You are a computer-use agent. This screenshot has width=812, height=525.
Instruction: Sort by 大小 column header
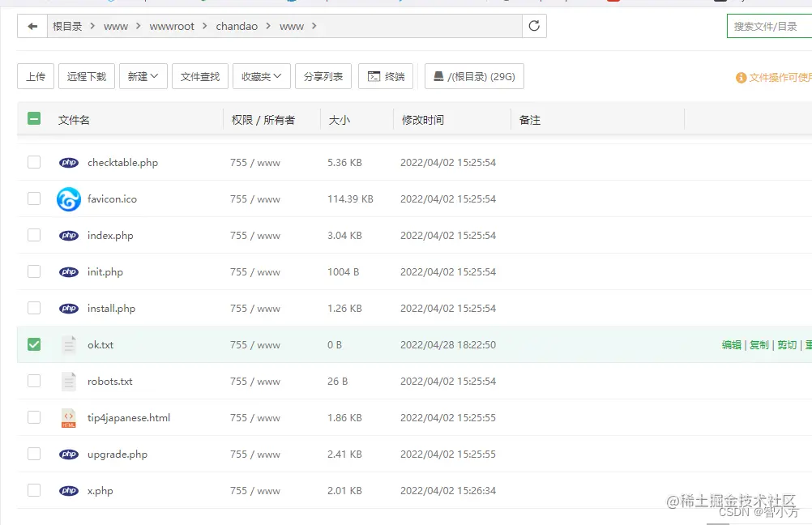340,120
